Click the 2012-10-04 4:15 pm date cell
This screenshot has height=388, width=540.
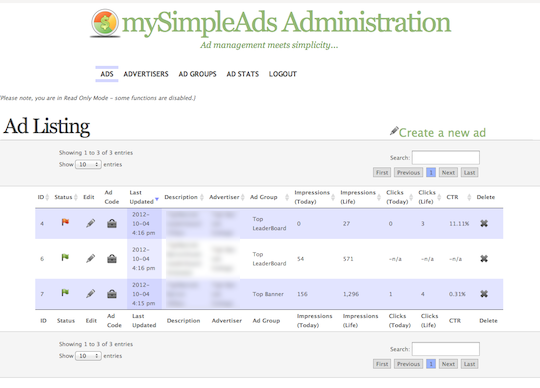(x=144, y=294)
